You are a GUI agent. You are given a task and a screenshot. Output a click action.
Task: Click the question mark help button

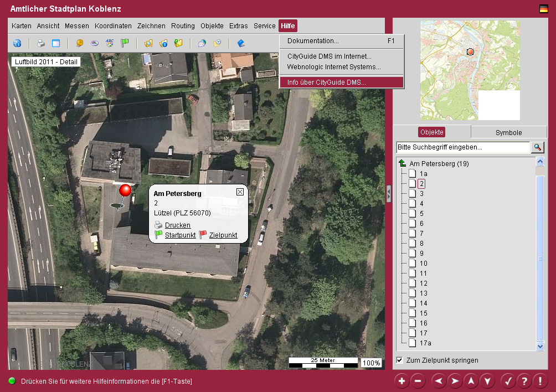pyautogui.click(x=524, y=381)
